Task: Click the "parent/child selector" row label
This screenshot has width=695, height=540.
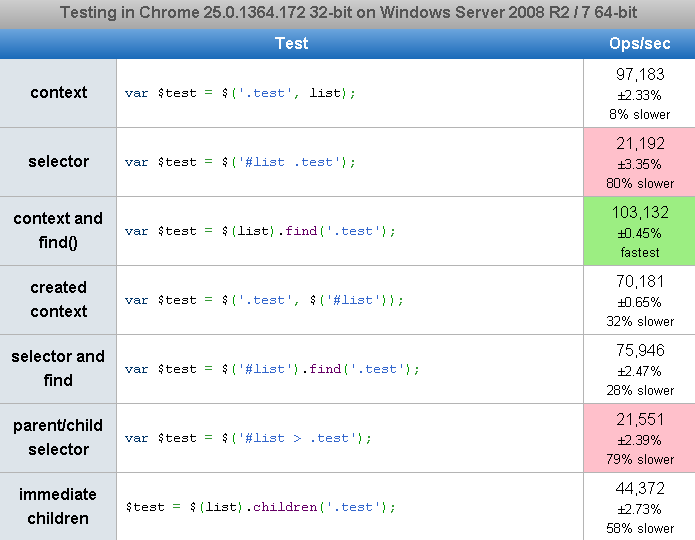Action: click(58, 437)
